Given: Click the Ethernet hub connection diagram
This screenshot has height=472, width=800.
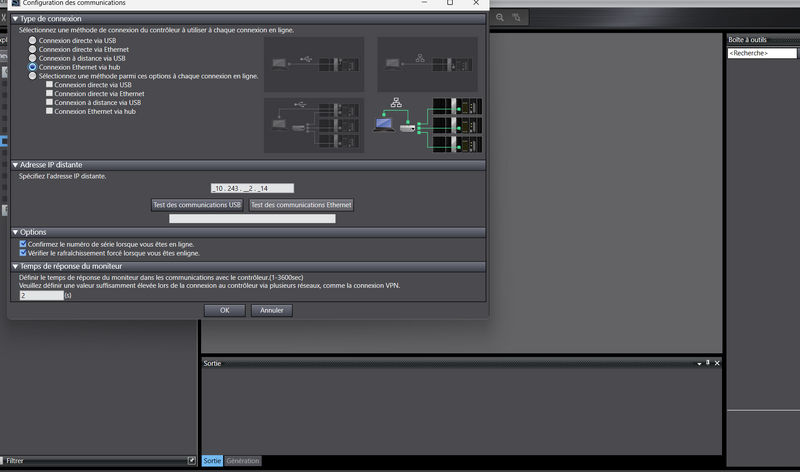Looking at the screenshot, I should [x=428, y=125].
